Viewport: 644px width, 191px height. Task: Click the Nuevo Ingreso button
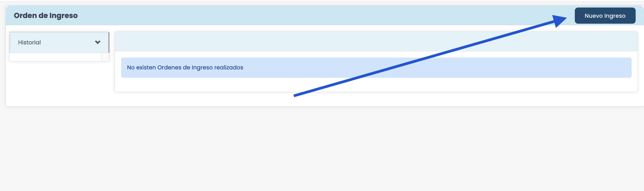pyautogui.click(x=605, y=16)
